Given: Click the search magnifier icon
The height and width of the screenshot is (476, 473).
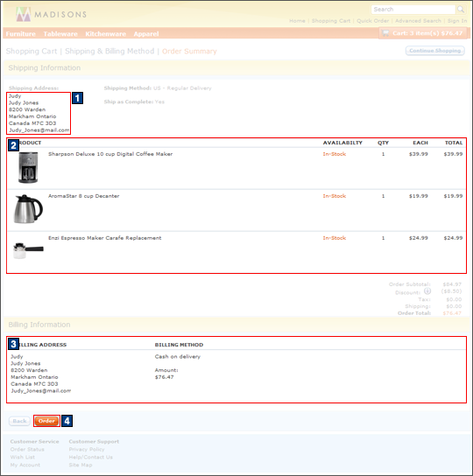Looking at the screenshot, I should pos(461,10).
